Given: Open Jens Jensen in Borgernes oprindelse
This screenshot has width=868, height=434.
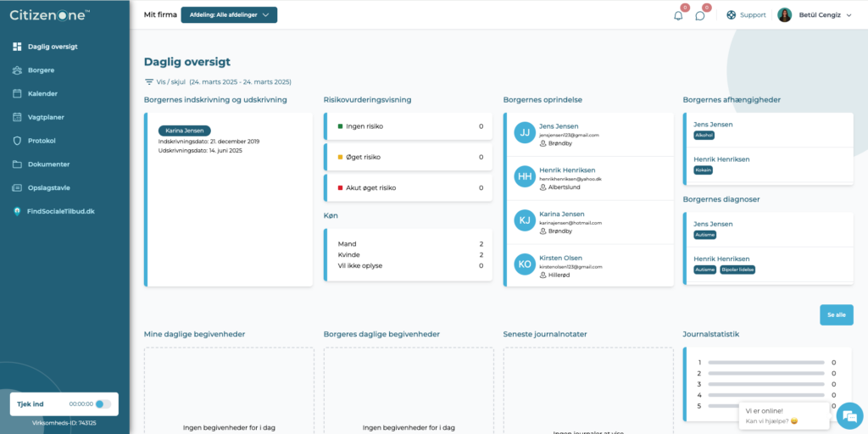Looking at the screenshot, I should 559,126.
